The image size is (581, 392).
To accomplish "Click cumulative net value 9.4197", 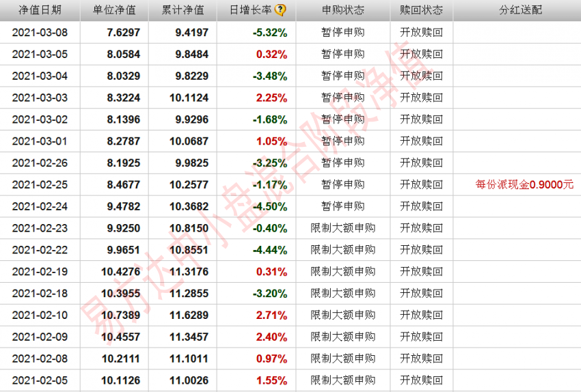I will [192, 33].
